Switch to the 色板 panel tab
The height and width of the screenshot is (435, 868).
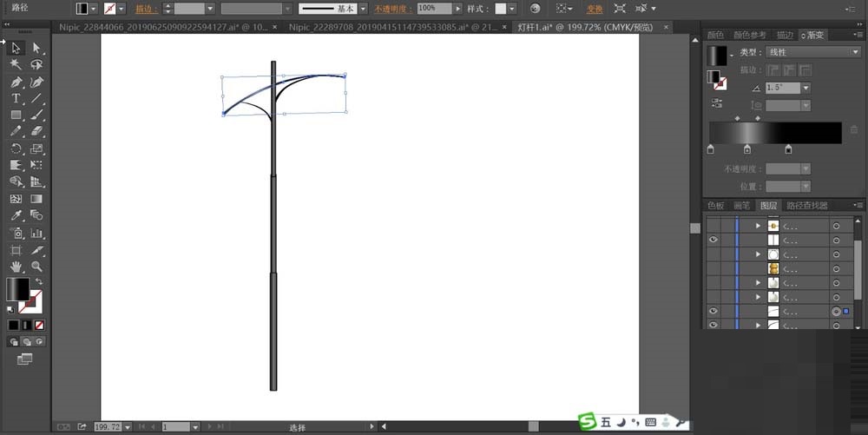[x=715, y=205]
